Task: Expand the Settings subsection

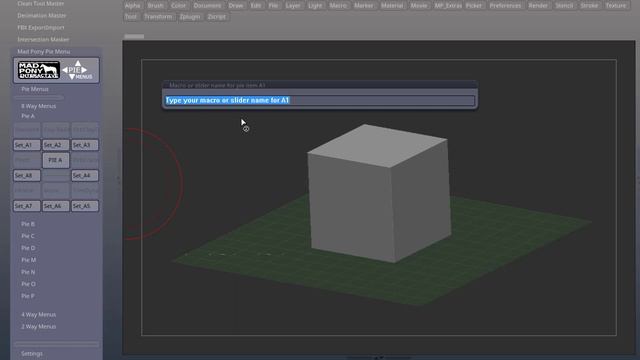Action: point(32,353)
